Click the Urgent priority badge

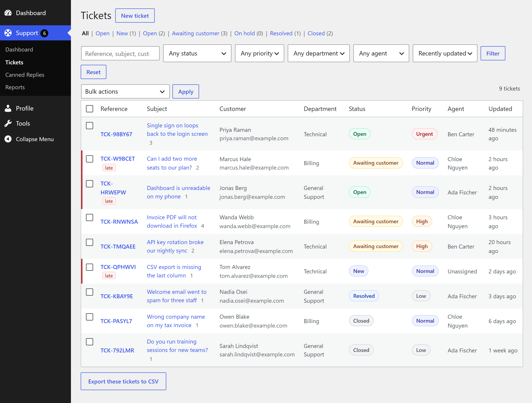[x=424, y=134]
